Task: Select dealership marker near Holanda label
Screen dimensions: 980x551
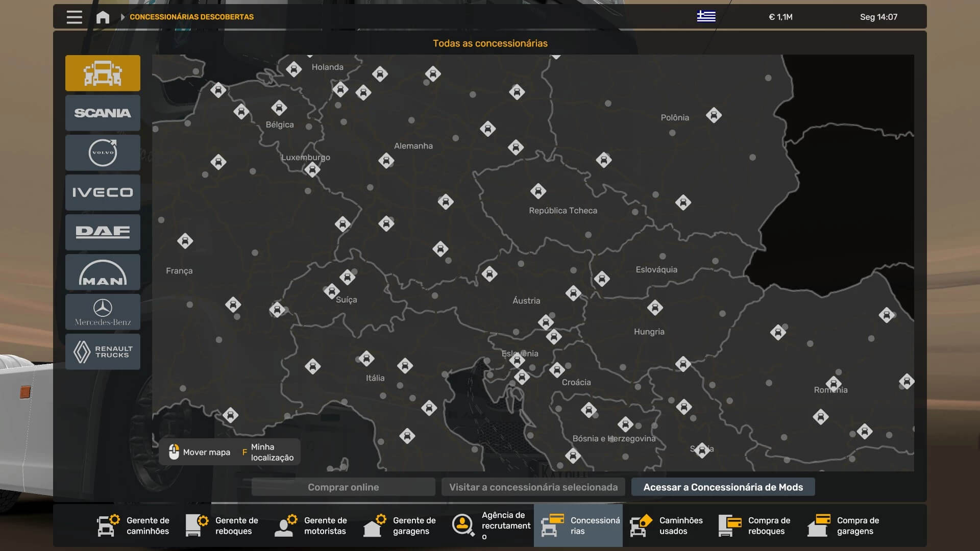Action: click(293, 69)
